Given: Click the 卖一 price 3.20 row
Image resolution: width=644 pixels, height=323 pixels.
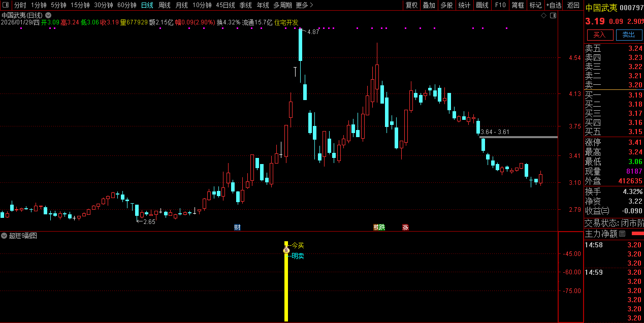Looking at the screenshot, I should click(x=614, y=85).
